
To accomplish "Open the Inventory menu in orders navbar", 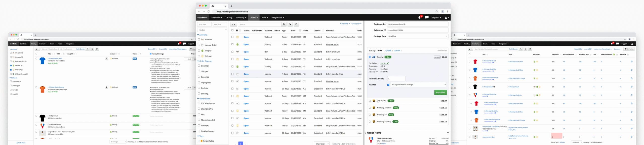I will tap(241, 18).
